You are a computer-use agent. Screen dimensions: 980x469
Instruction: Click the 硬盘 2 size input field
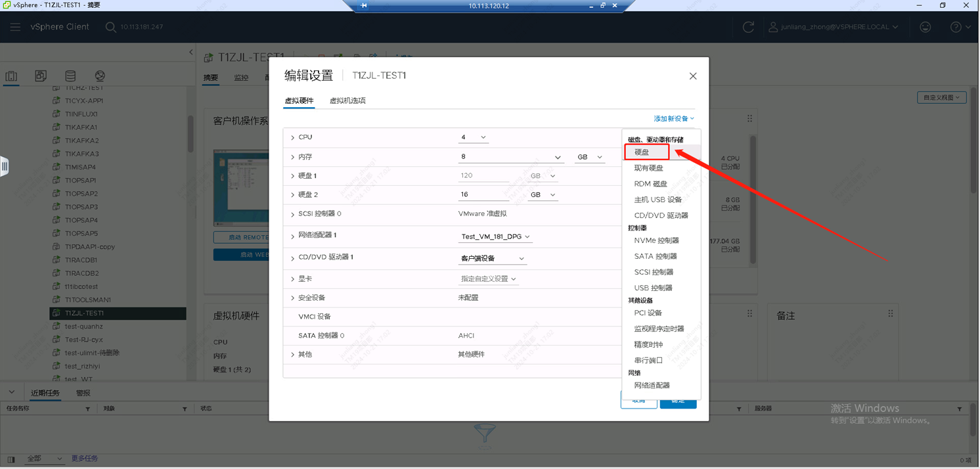483,195
